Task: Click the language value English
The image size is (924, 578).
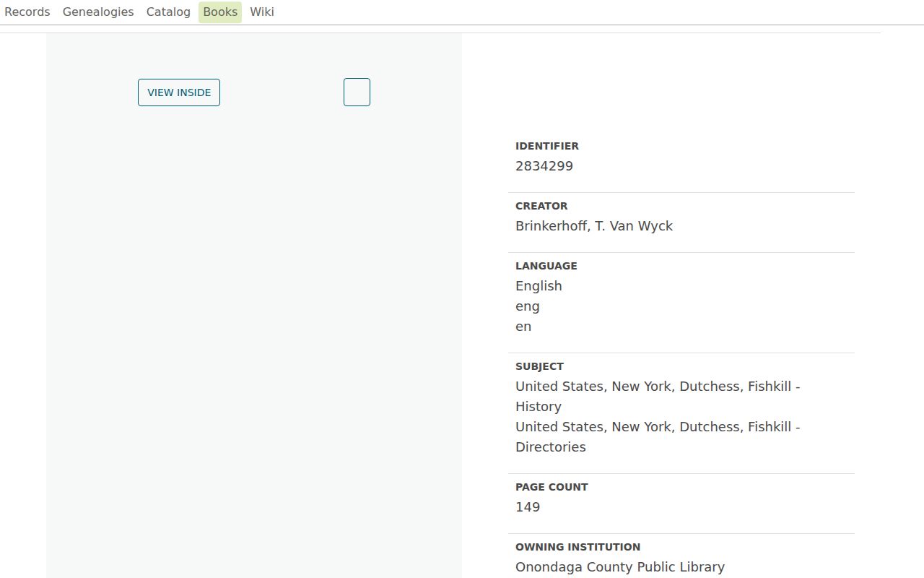Action: tap(539, 286)
